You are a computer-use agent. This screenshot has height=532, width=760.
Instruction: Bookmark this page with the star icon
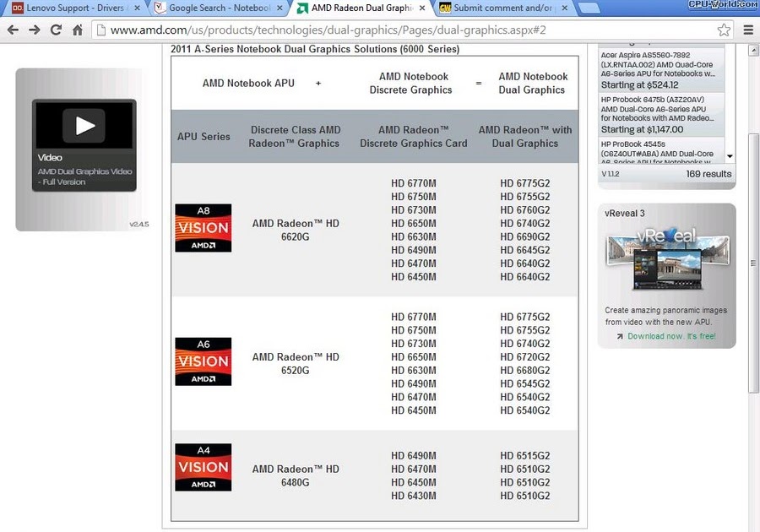(724, 30)
